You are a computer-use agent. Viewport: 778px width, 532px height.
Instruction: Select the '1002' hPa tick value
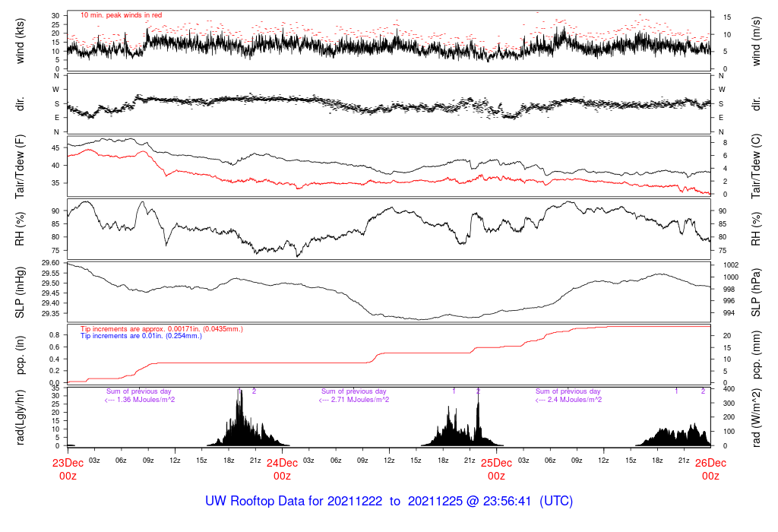tap(731, 265)
